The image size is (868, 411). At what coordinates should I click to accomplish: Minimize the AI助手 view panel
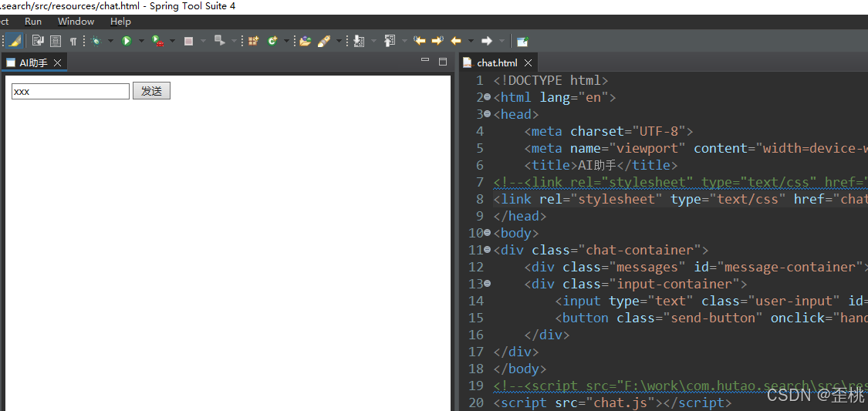425,59
